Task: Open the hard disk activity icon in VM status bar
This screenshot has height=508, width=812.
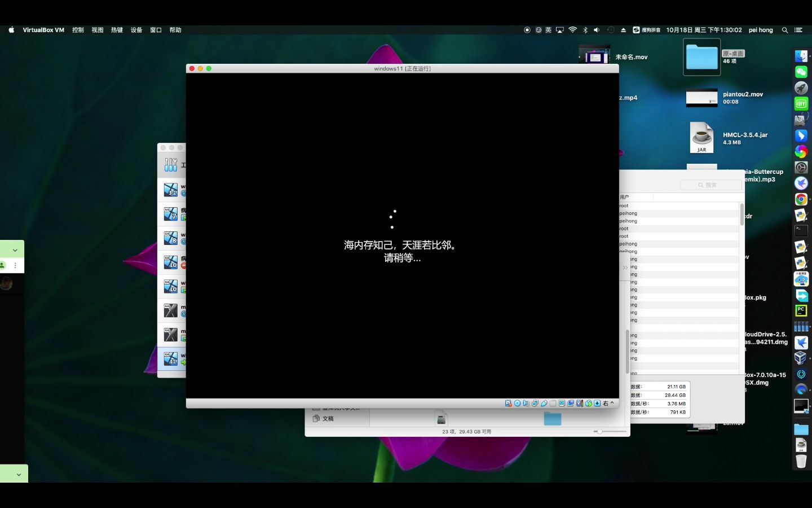Action: click(x=509, y=403)
